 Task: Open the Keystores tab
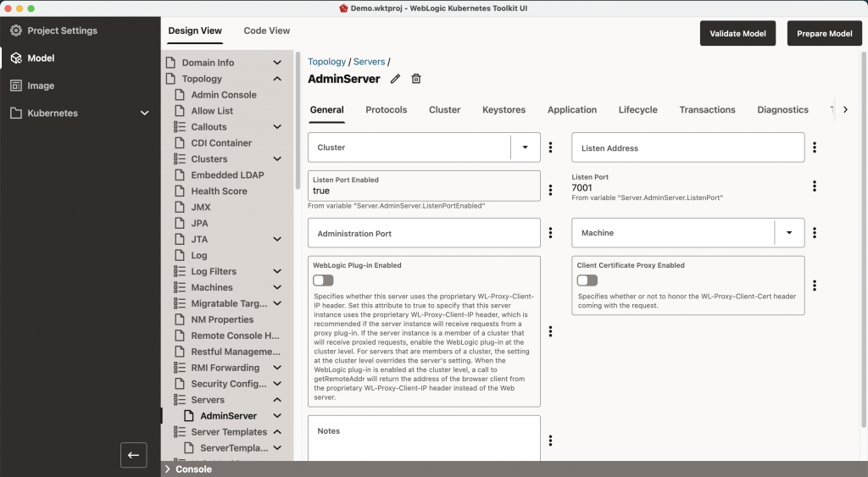point(504,109)
